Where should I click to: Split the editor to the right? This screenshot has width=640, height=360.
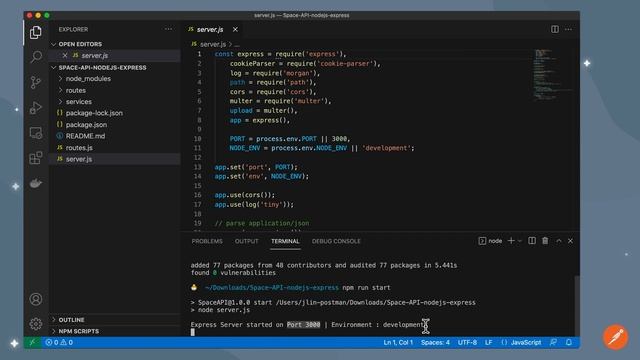tap(555, 29)
